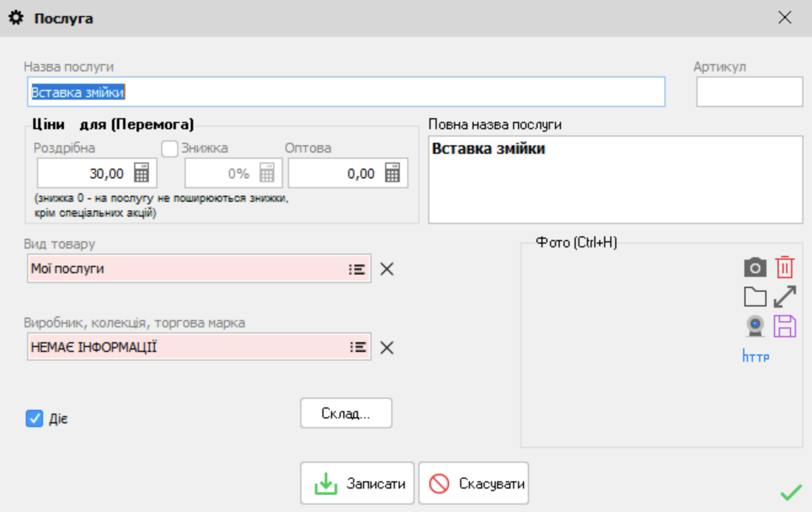812x512 pixels.
Task: Open the Виробник list selector
Action: tap(357, 348)
